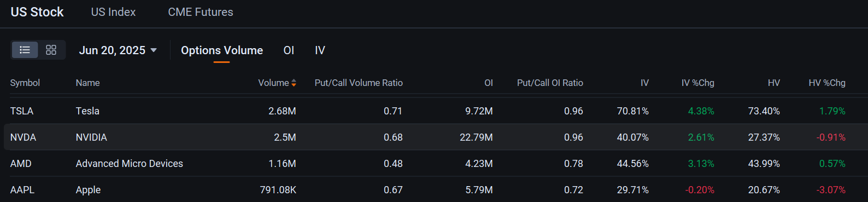Sort by Volume column arrows
Screen dimensions: 868x202
click(294, 83)
